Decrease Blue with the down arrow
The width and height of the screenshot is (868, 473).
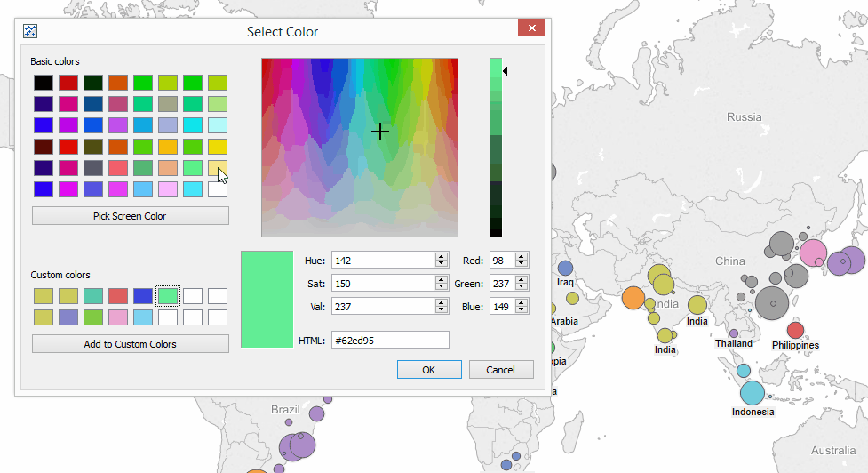point(521,310)
